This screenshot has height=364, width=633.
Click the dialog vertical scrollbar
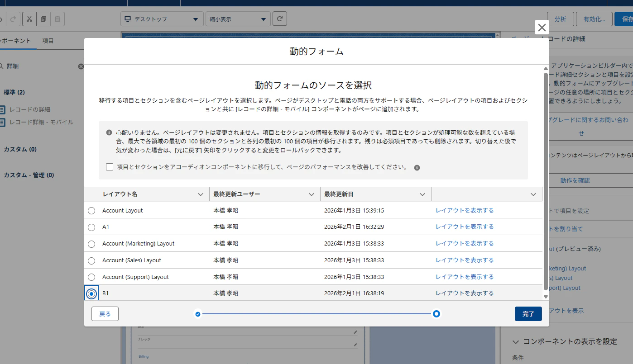[x=546, y=181]
